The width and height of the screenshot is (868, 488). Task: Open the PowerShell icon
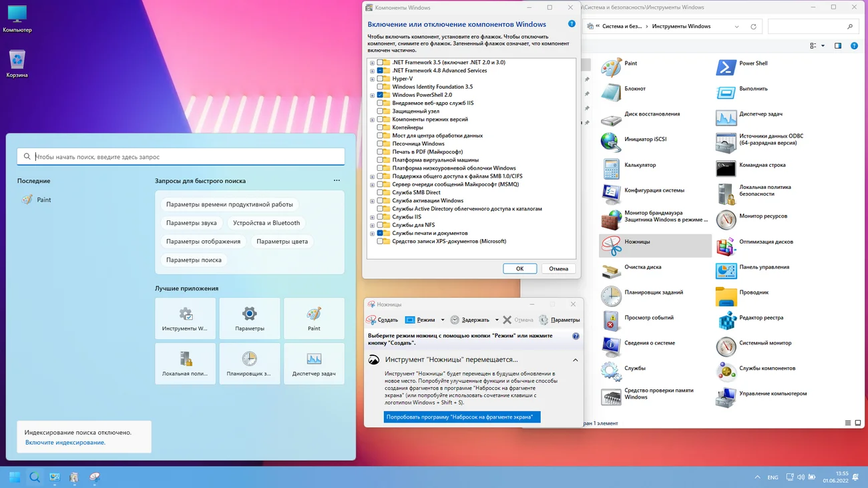click(x=726, y=67)
